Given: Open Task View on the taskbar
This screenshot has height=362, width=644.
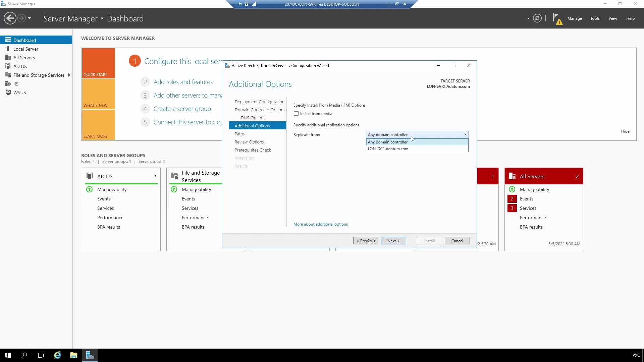Looking at the screenshot, I should pyautogui.click(x=40, y=355).
